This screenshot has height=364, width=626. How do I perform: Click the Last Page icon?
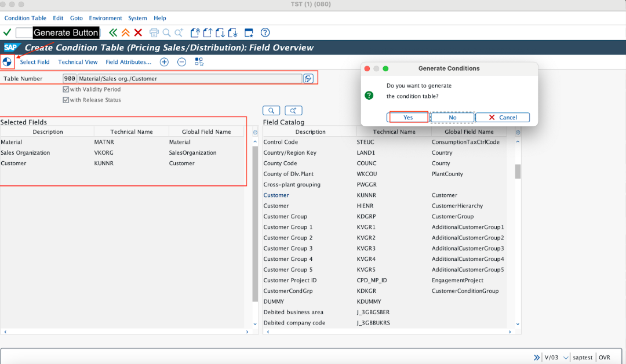coord(233,32)
